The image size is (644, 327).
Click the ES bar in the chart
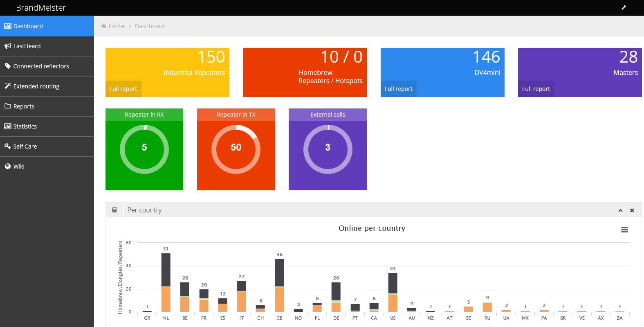(223, 305)
